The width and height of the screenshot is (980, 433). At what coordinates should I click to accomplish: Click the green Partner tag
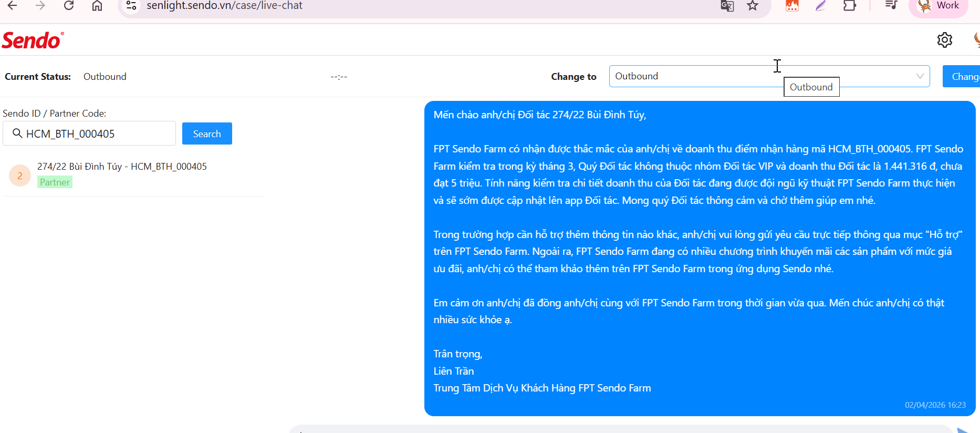pos(55,182)
